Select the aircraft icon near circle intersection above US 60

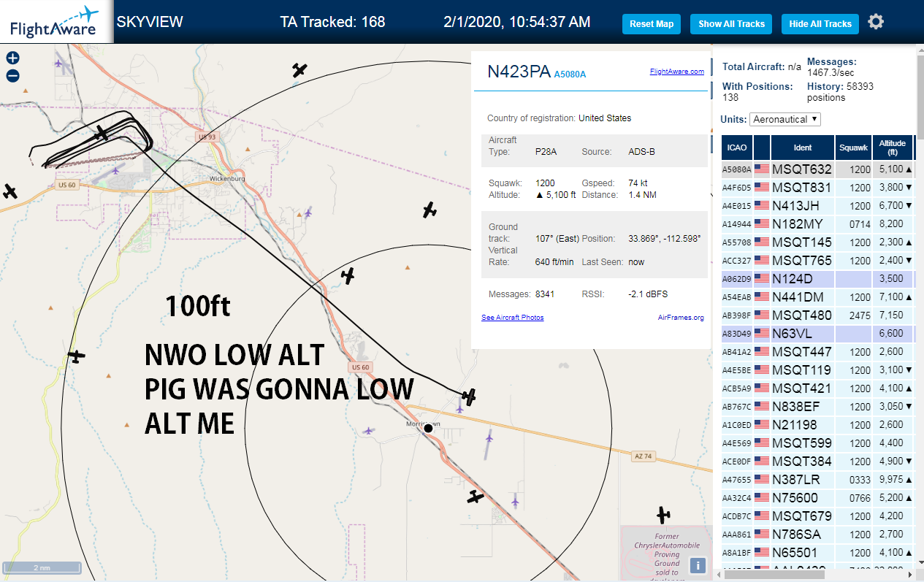coord(348,276)
